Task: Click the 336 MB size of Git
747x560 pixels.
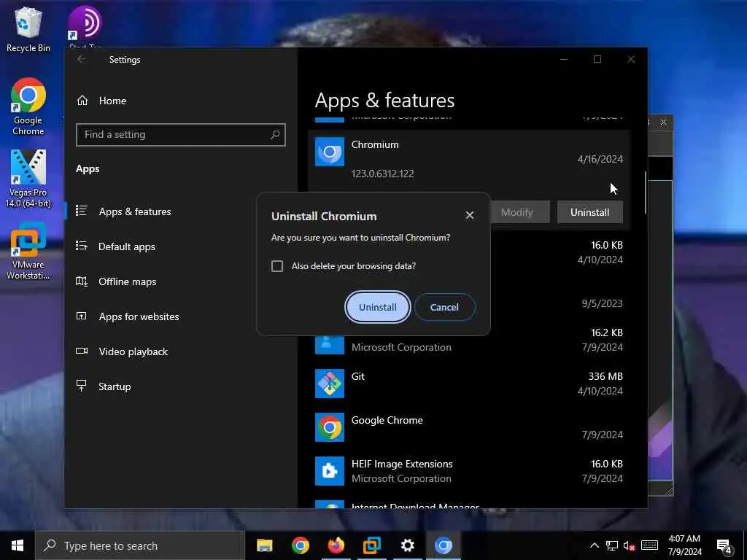Action: [605, 376]
